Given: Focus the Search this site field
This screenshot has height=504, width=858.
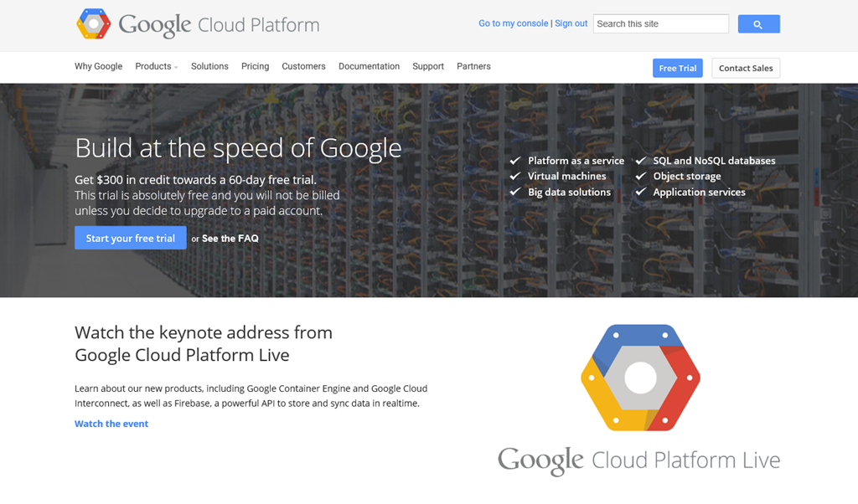Looking at the screenshot, I should [x=661, y=24].
